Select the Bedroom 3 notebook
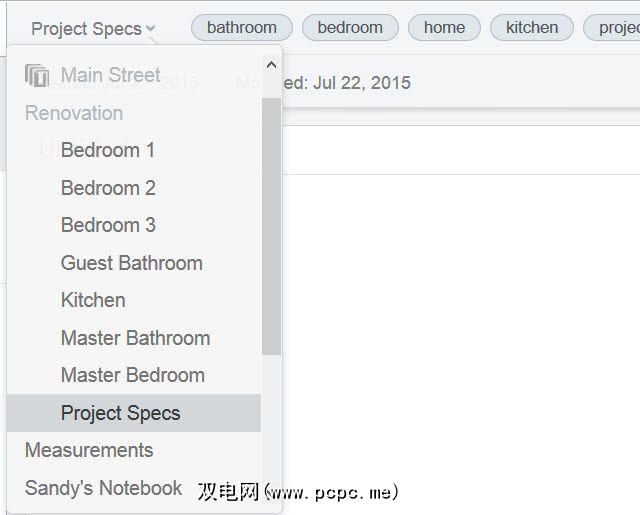This screenshot has width=640, height=515. pos(108,225)
